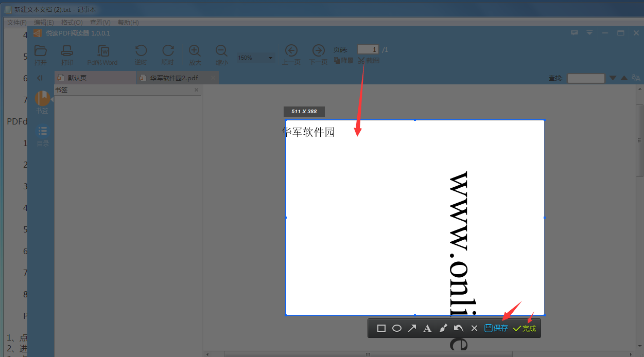Viewport: 644px width, 357px height.
Task: Click the 截图 scissors screenshot tool
Action: tap(369, 60)
